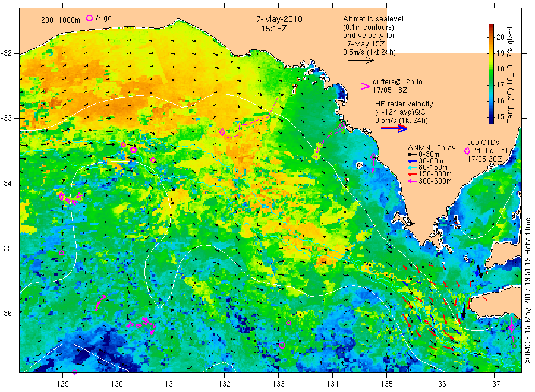Click the '17/05 18Z' drifters time text
Viewport: 535px width, 392px height.
[x=390, y=90]
